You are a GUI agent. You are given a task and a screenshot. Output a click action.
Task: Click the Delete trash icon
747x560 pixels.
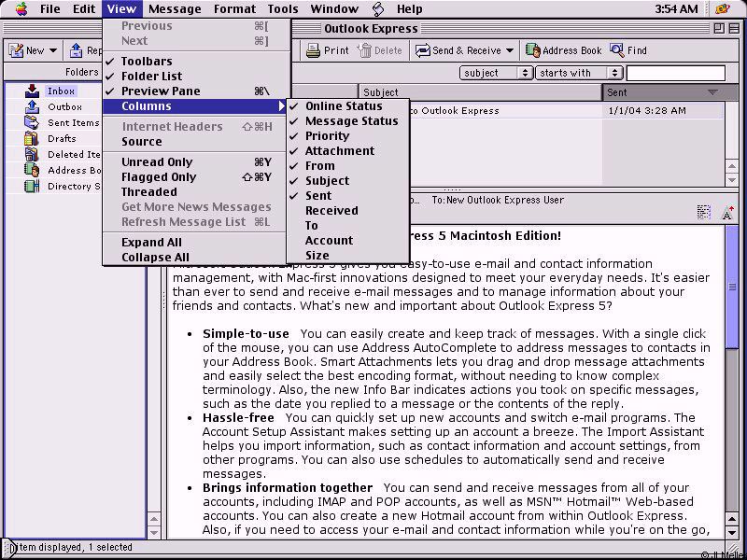364,50
